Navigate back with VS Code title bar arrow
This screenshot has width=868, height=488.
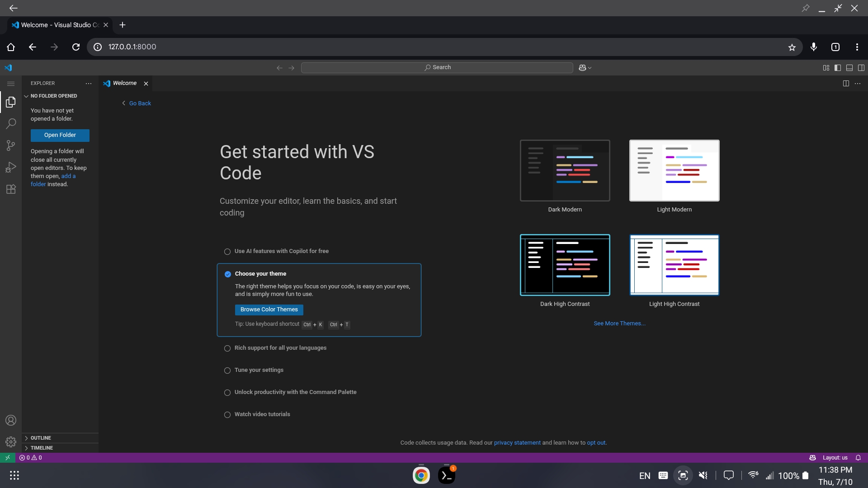279,68
